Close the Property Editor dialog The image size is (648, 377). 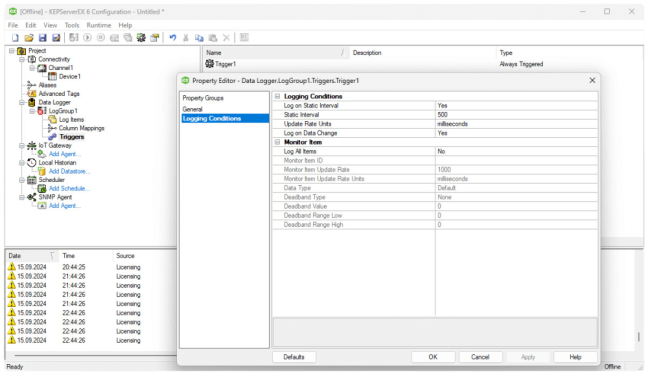click(592, 80)
